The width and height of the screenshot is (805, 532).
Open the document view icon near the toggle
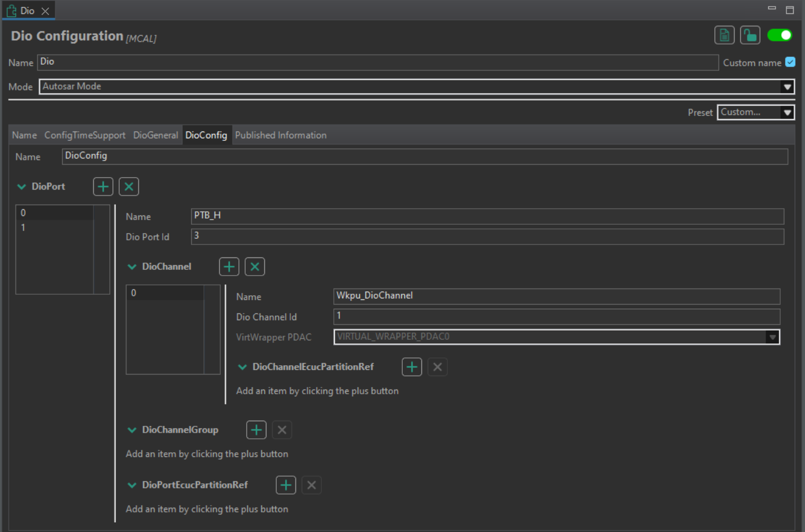[x=724, y=35]
